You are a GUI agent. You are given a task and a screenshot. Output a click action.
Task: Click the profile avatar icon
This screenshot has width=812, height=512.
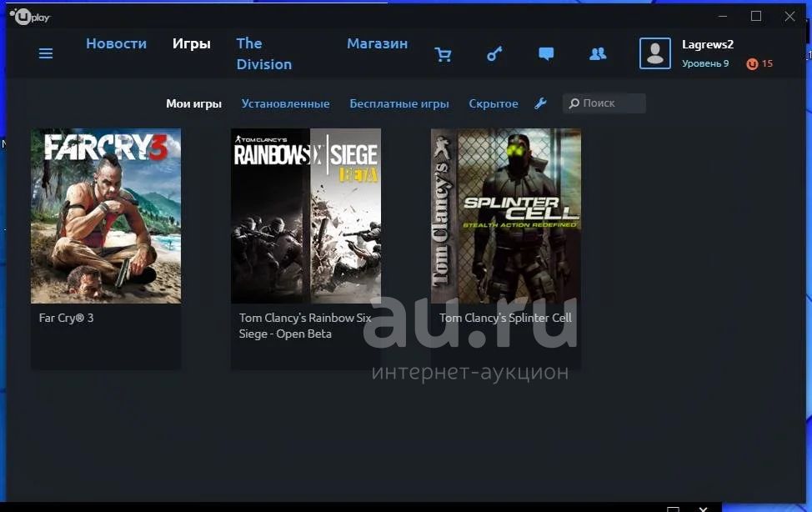[x=655, y=53]
